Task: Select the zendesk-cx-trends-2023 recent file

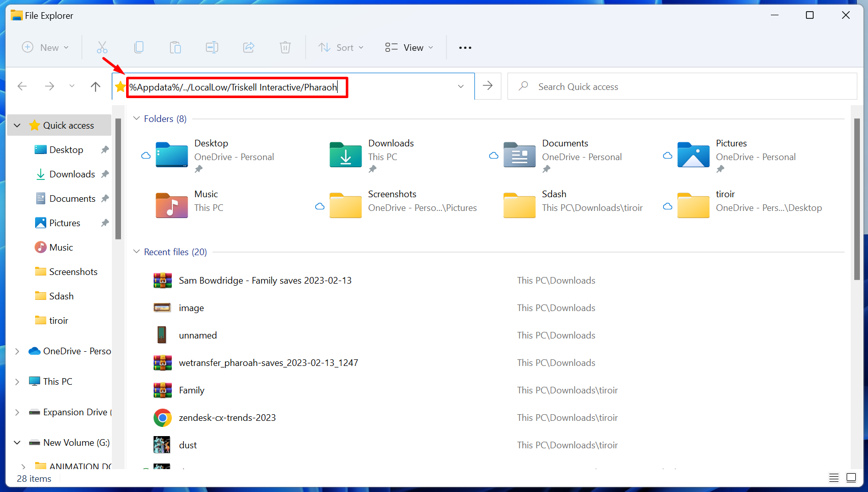Action: point(227,418)
